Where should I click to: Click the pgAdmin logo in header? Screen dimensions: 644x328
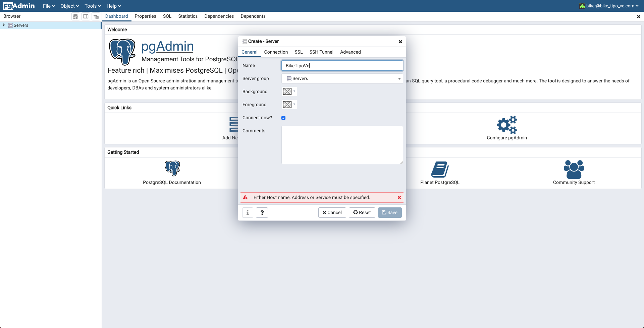pos(19,6)
